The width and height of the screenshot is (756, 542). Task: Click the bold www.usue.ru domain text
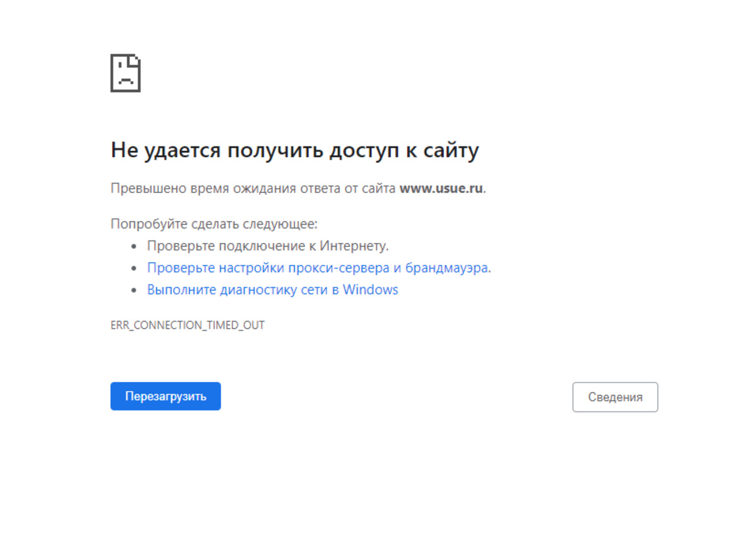(x=441, y=188)
